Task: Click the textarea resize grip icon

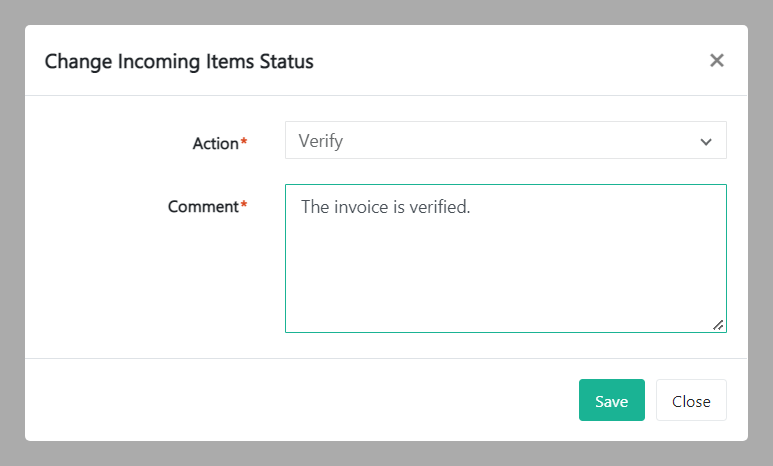Action: (718, 324)
